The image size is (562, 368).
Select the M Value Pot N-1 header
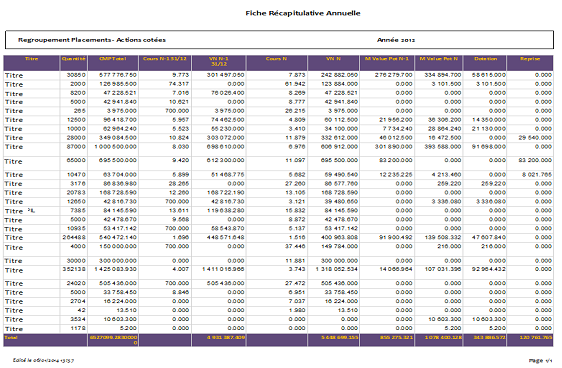click(x=387, y=59)
